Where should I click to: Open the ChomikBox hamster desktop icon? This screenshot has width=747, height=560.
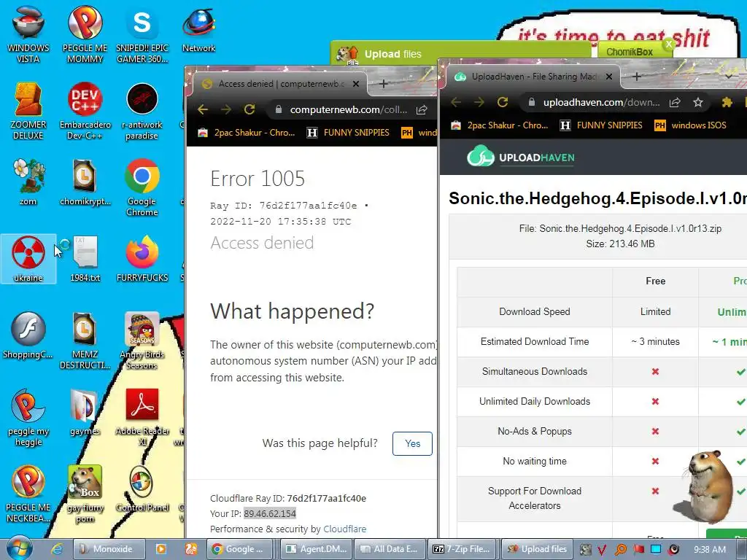click(85, 494)
